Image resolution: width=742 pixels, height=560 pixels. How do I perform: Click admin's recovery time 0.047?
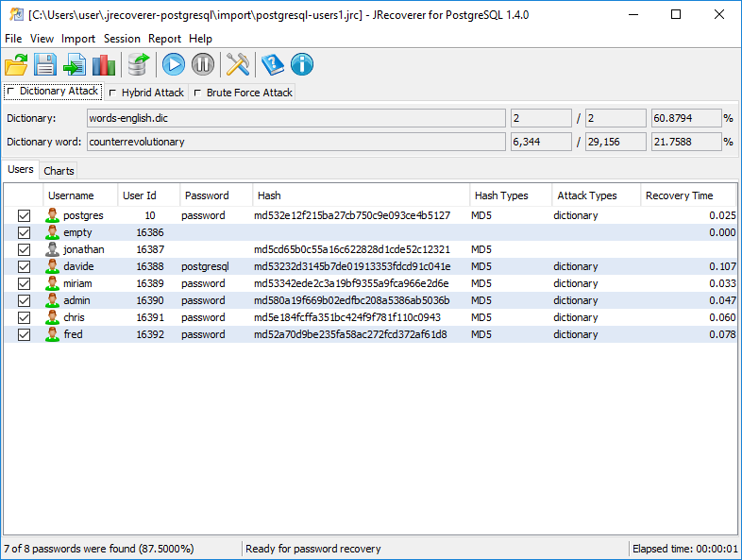pyautogui.click(x=722, y=301)
